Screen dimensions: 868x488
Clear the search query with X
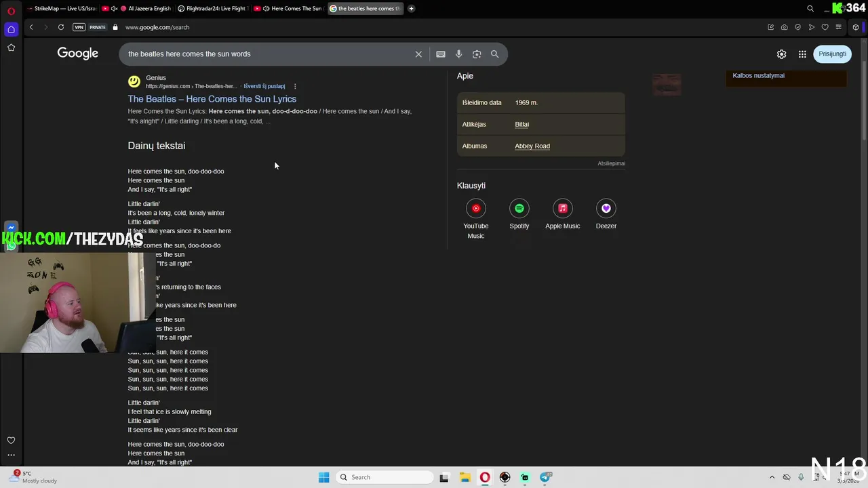tap(418, 54)
